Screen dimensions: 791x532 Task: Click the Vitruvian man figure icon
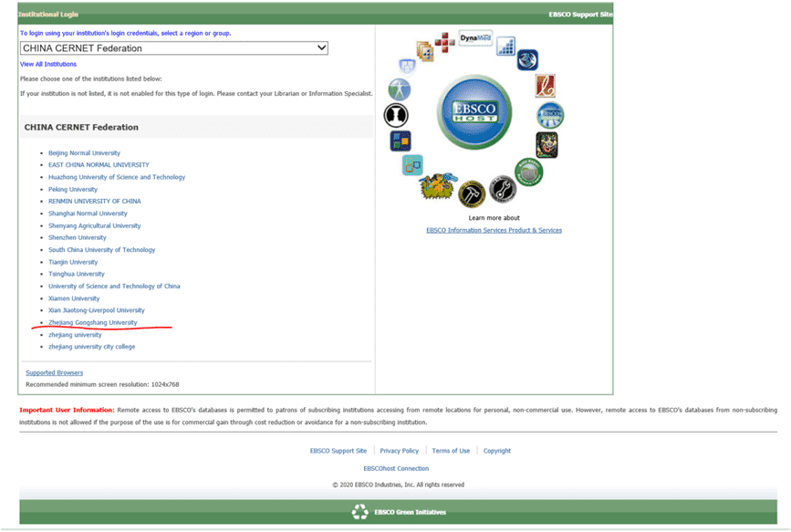point(399,89)
